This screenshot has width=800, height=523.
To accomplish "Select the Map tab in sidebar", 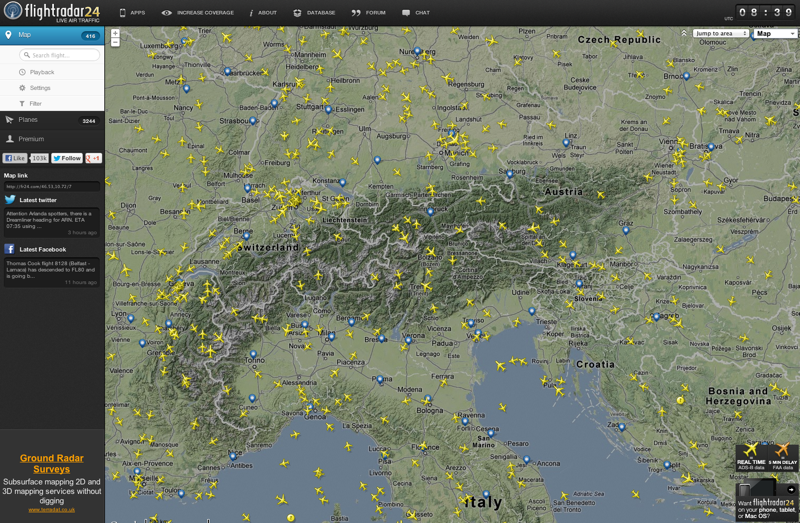I will [52, 35].
